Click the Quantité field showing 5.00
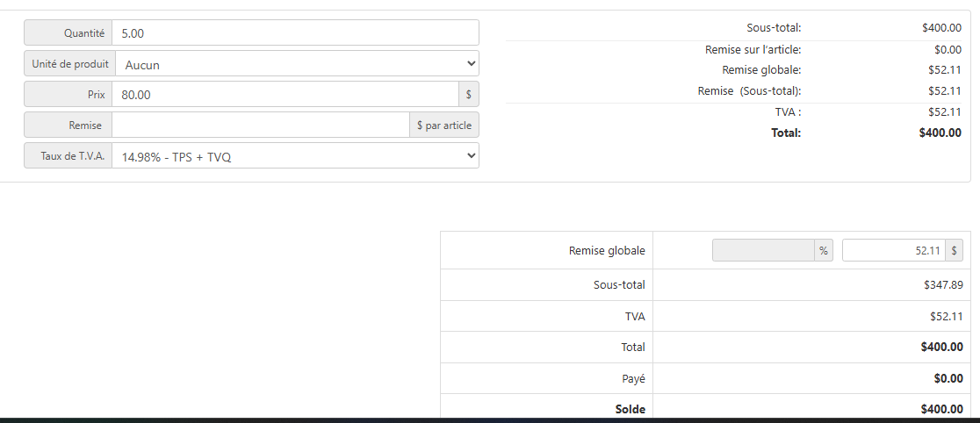Viewport: 980px width, 423px height. click(296, 32)
